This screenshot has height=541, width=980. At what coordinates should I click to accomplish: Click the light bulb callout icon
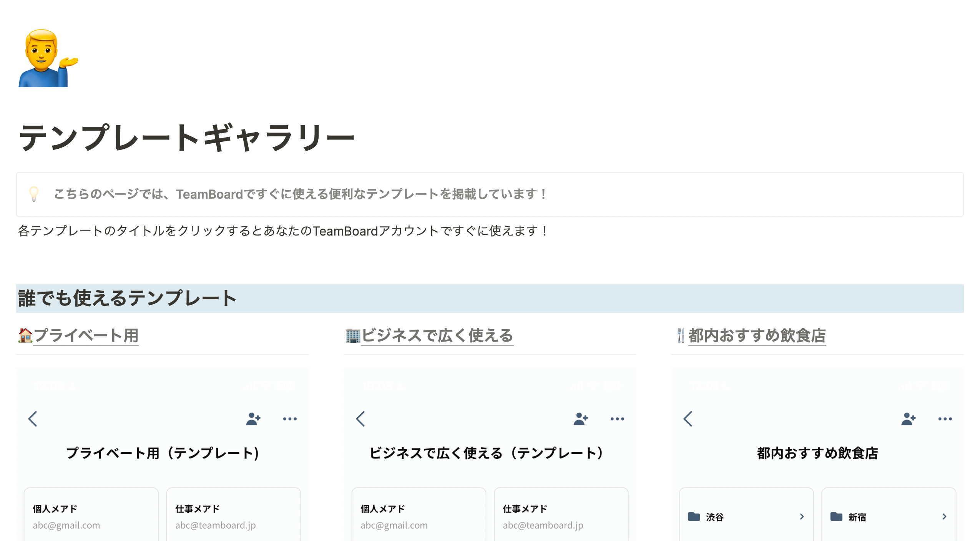pos(34,194)
